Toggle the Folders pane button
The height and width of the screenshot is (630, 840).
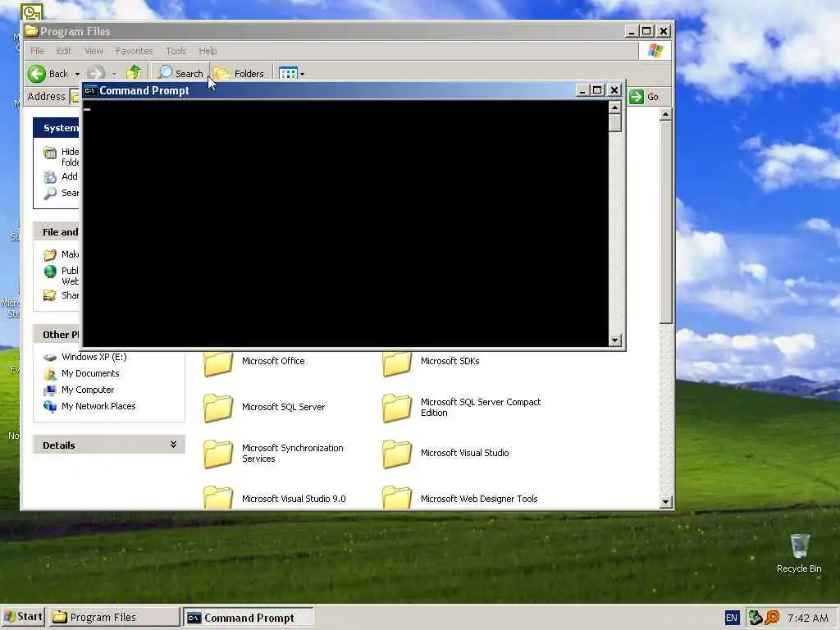point(239,73)
